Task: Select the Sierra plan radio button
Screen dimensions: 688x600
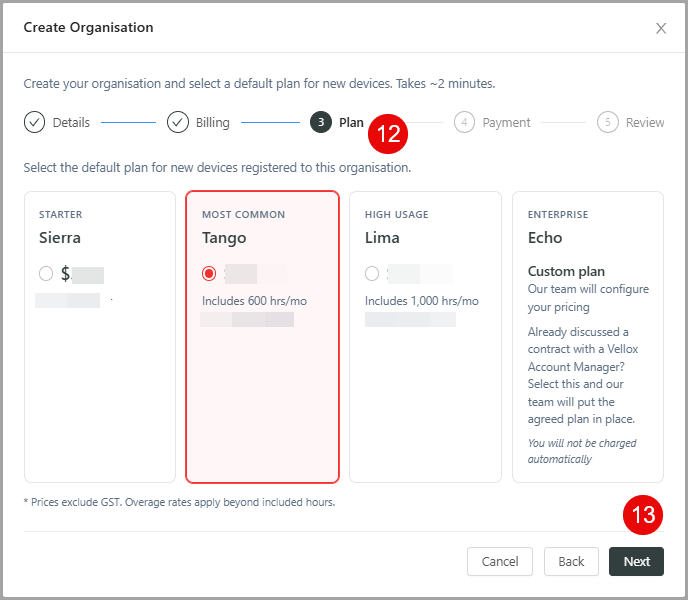Action: point(46,273)
